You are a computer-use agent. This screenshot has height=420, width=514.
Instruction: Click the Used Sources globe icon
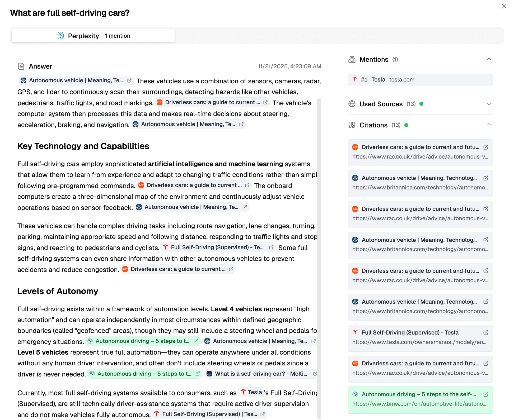click(352, 104)
